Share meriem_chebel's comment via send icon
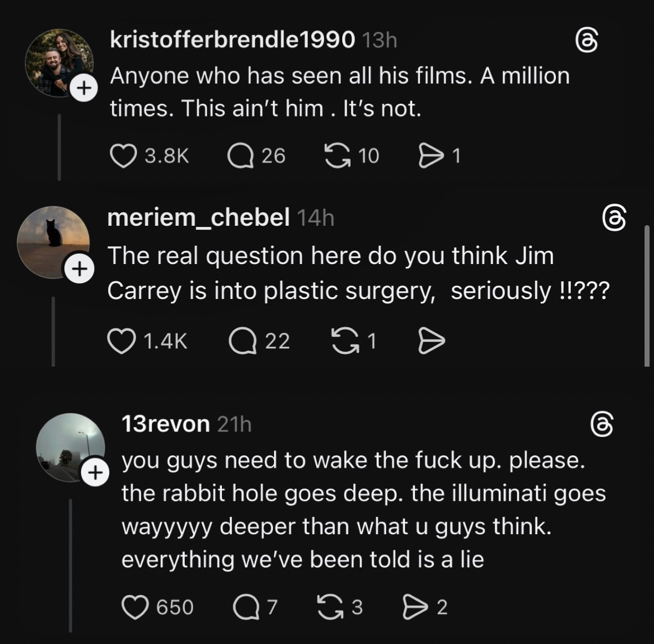The image size is (654, 644). pyautogui.click(x=431, y=341)
